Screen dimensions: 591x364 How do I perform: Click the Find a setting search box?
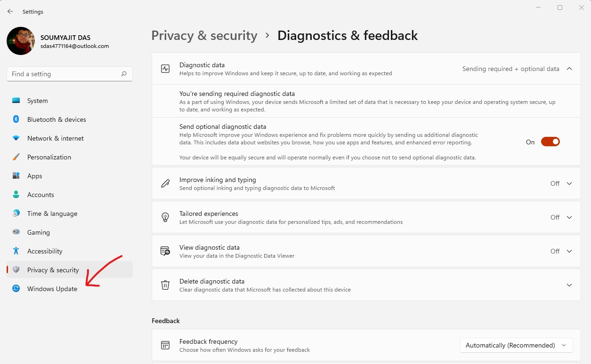pos(70,74)
